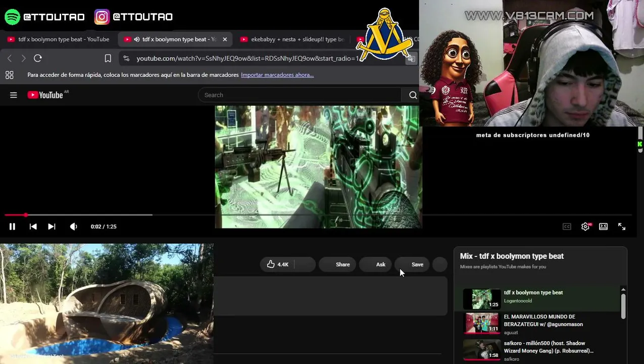Go to previous video in playlist
644x364 pixels.
tap(33, 226)
